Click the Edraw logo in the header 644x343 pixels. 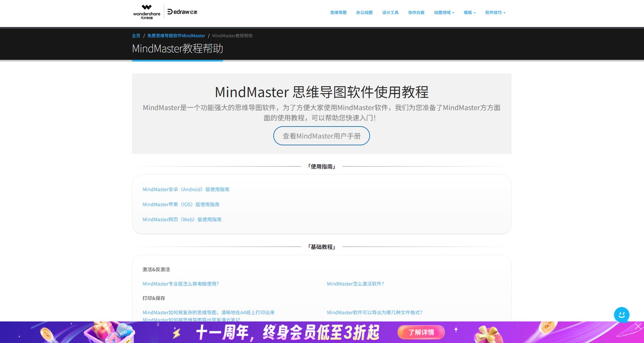(x=182, y=12)
